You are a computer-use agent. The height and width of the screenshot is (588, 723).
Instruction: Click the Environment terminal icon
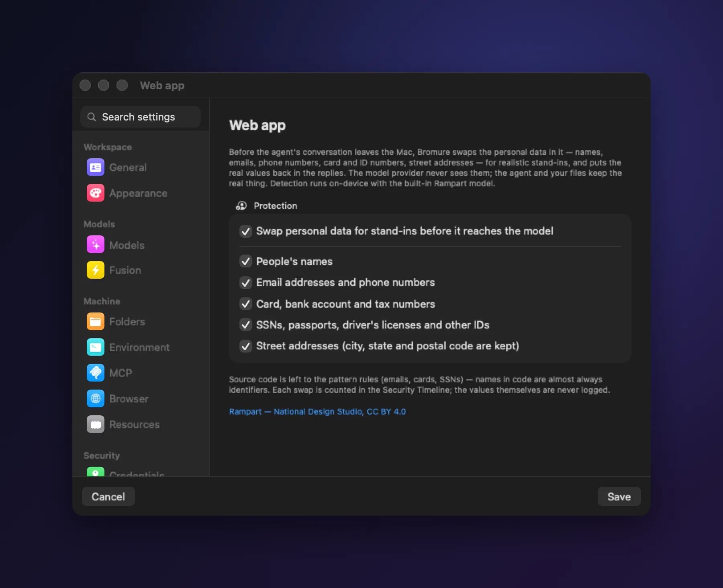(x=96, y=347)
